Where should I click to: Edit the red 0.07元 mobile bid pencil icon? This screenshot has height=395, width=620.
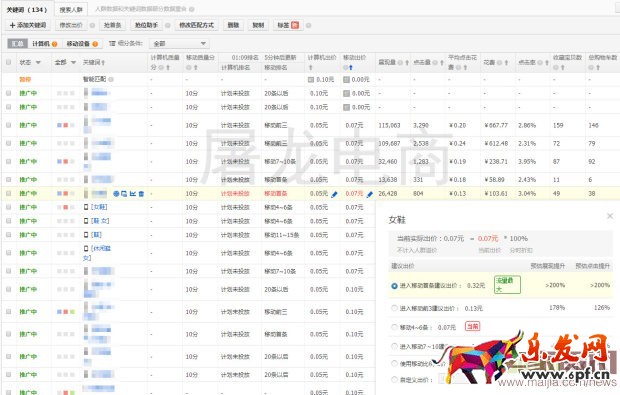(370, 194)
